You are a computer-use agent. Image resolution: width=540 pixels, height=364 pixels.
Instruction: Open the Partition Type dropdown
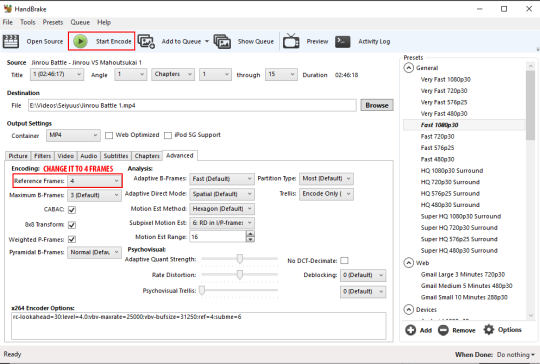326,178
